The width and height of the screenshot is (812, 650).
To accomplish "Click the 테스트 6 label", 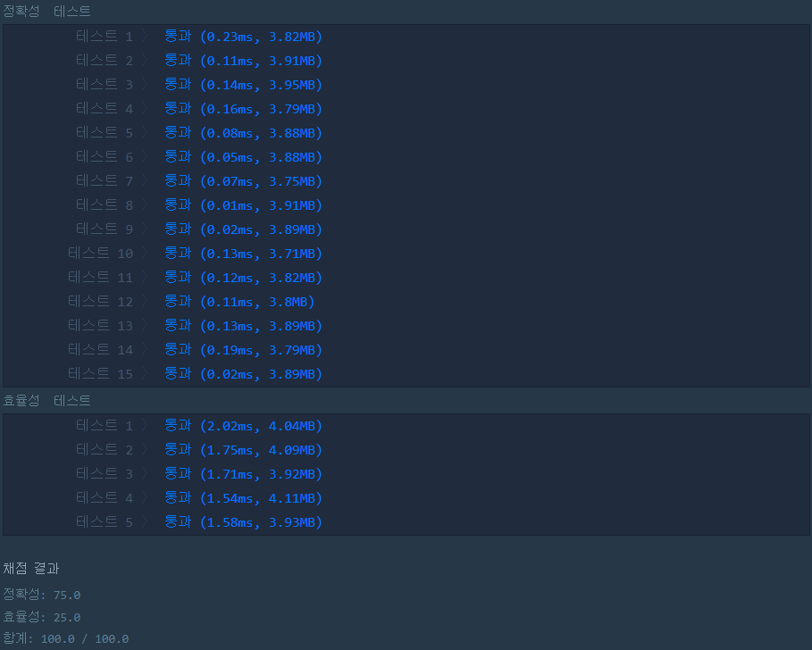I will [105, 157].
